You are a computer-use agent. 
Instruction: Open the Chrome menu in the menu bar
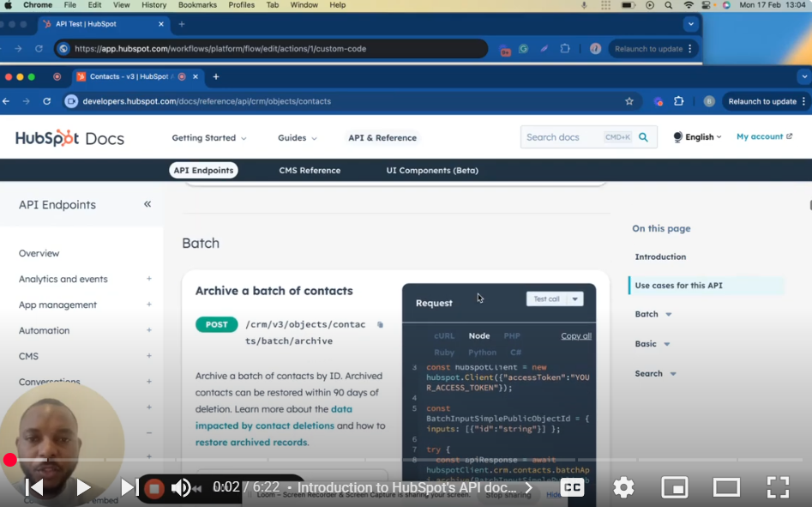coord(38,5)
